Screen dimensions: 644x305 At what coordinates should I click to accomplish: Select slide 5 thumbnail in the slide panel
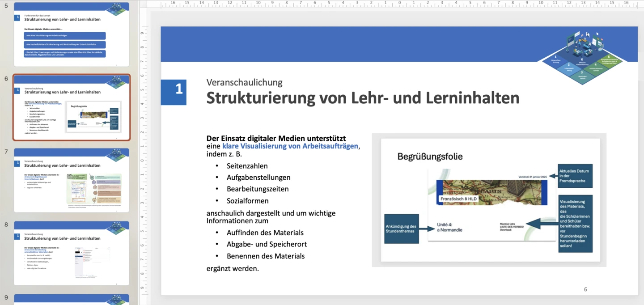(72, 34)
